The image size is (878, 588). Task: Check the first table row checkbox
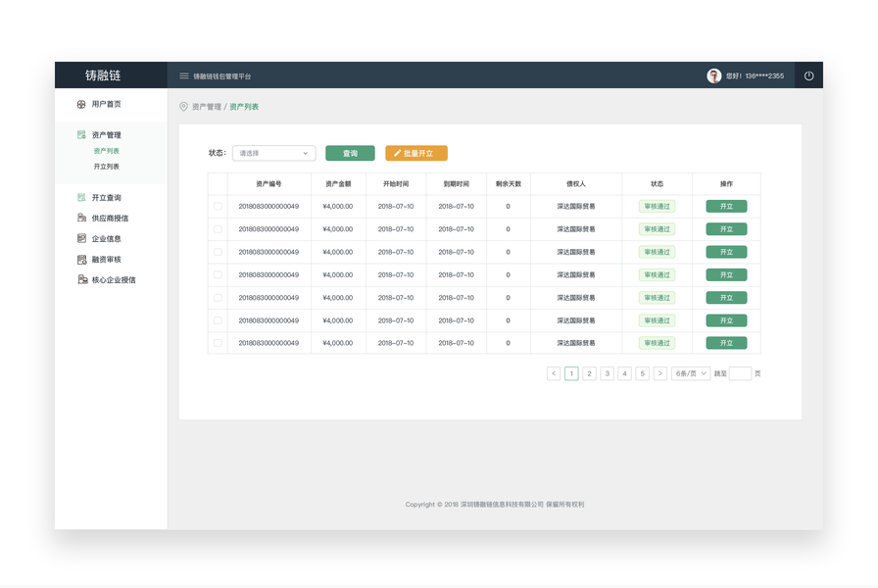[x=218, y=206]
